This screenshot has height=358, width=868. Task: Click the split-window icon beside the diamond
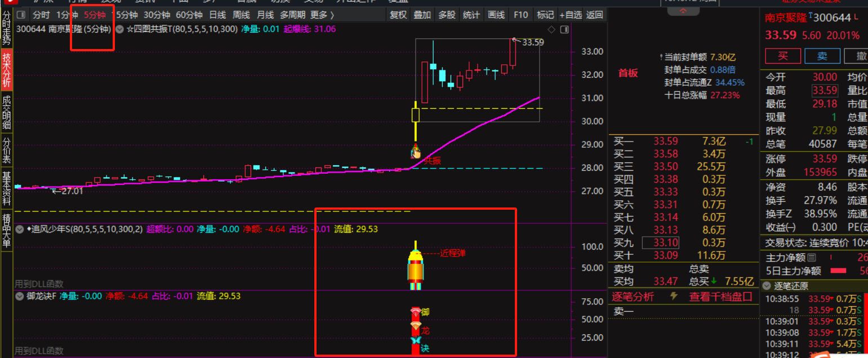tap(564, 29)
